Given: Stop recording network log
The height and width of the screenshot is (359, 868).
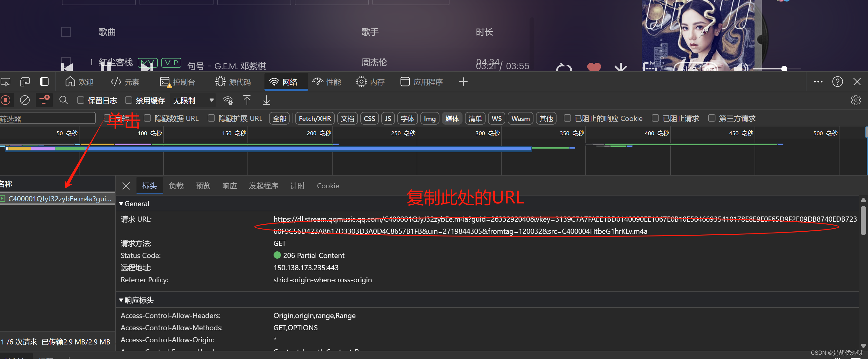Looking at the screenshot, I should (x=6, y=100).
